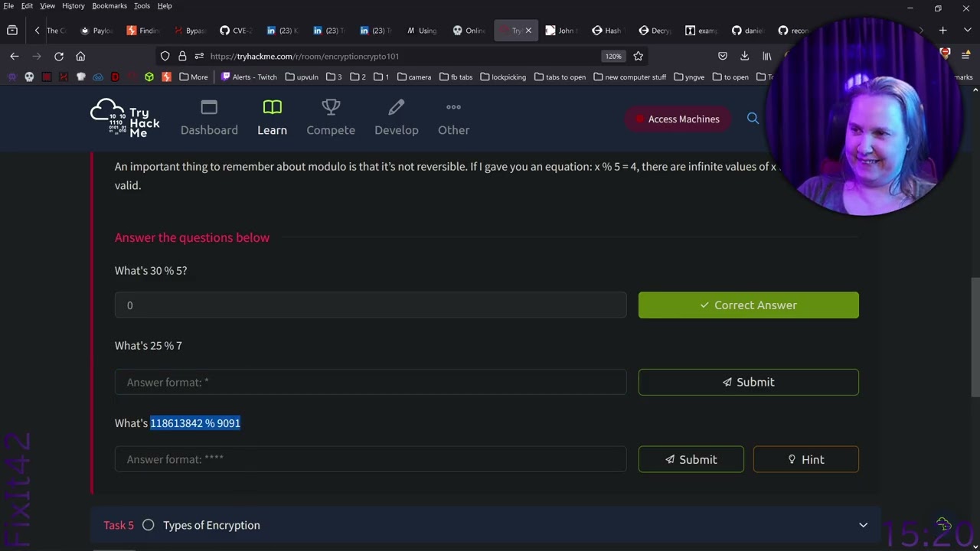This screenshot has width=980, height=551.
Task: Click the Develop pencil icon
Action: click(396, 108)
